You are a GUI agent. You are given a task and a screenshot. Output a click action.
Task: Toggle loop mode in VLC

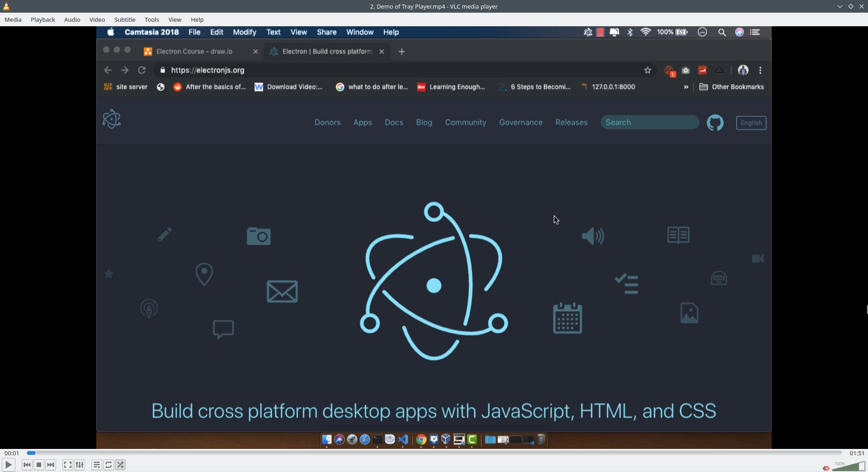[x=108, y=465]
